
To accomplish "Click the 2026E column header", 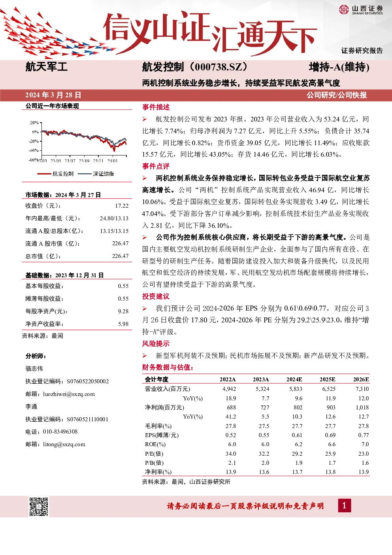I will click(x=361, y=379).
